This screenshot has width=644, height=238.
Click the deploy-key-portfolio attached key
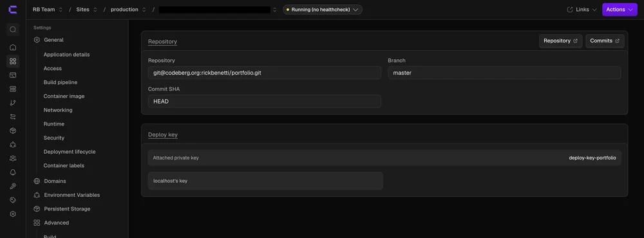click(x=592, y=158)
